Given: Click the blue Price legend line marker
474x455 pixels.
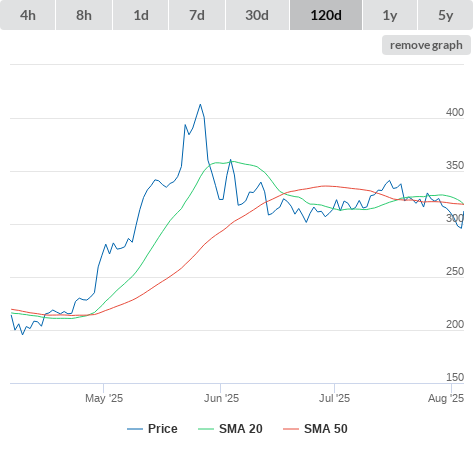Looking at the screenshot, I should pyautogui.click(x=135, y=429).
